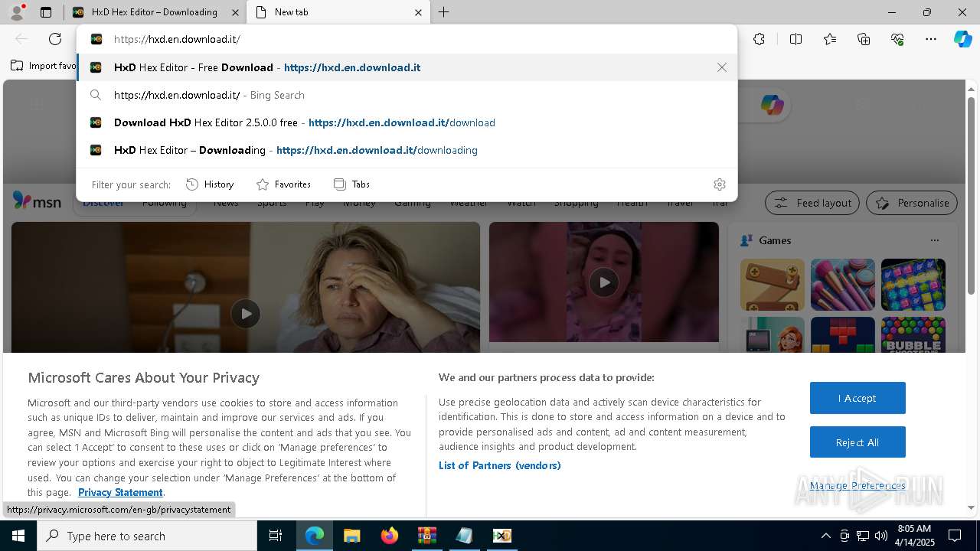Open the Favorites star toolbar icon
980x551 pixels.
point(830,39)
